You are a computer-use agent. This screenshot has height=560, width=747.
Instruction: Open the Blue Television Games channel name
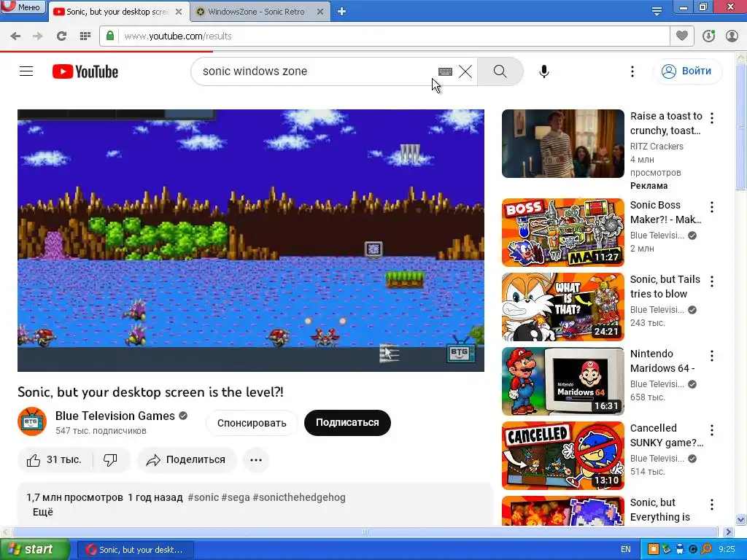[115, 416]
